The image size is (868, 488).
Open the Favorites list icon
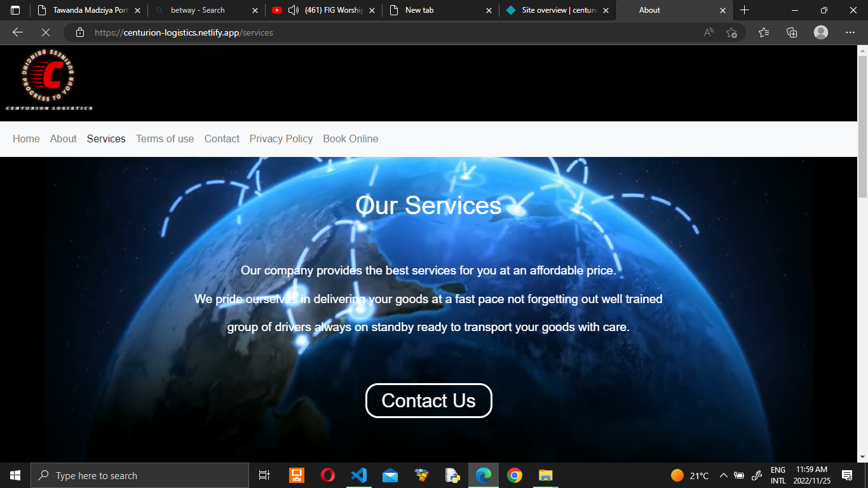coord(763,32)
